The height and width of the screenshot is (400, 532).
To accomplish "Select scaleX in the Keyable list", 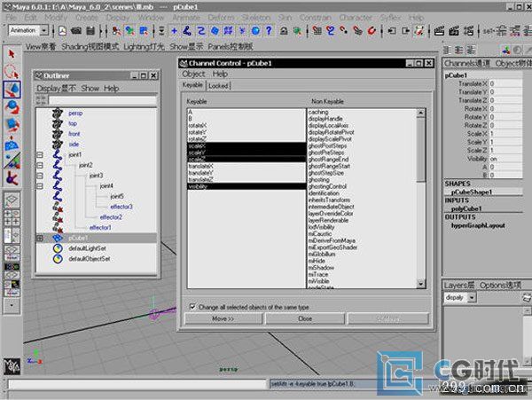I will coord(246,145).
